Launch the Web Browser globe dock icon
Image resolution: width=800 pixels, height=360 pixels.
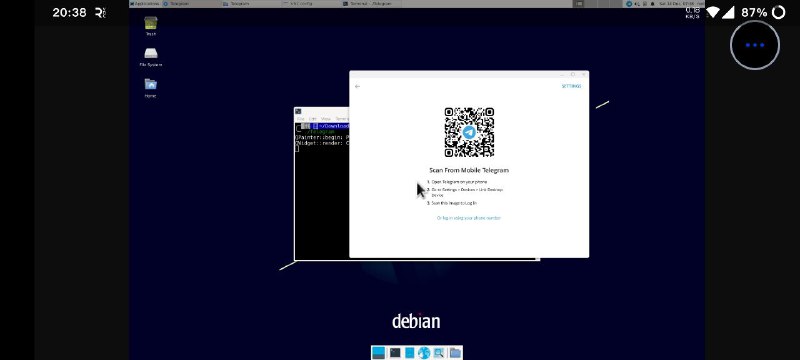tap(424, 352)
